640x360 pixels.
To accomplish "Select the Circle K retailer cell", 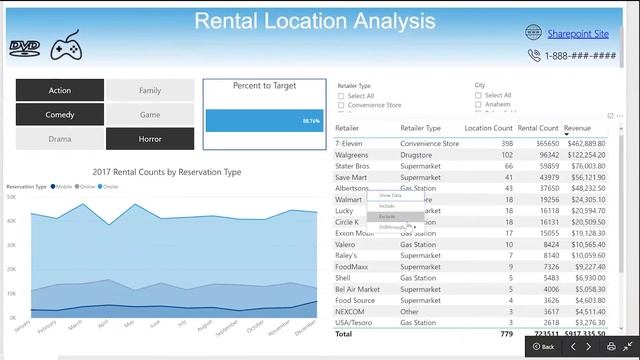I will coord(347,222).
